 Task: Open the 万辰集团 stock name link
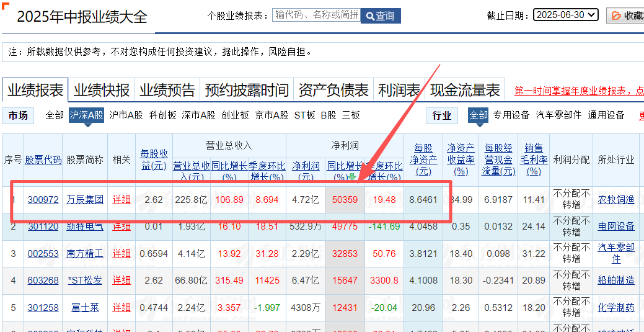pos(85,200)
